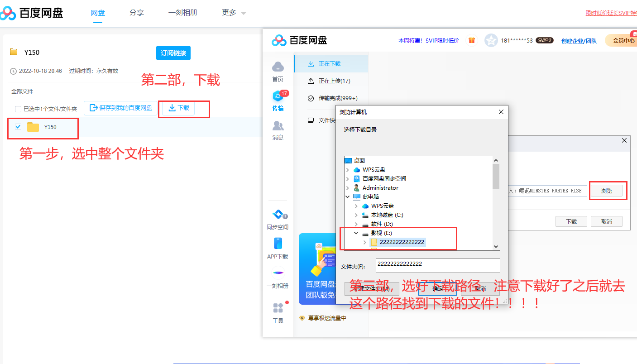The width and height of the screenshot is (637, 364).
Task: Uncheck the Y150 folder row checkbox
Action: click(18, 127)
